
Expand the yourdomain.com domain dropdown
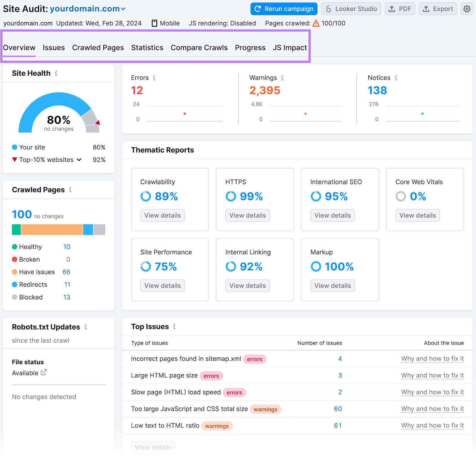123,9
